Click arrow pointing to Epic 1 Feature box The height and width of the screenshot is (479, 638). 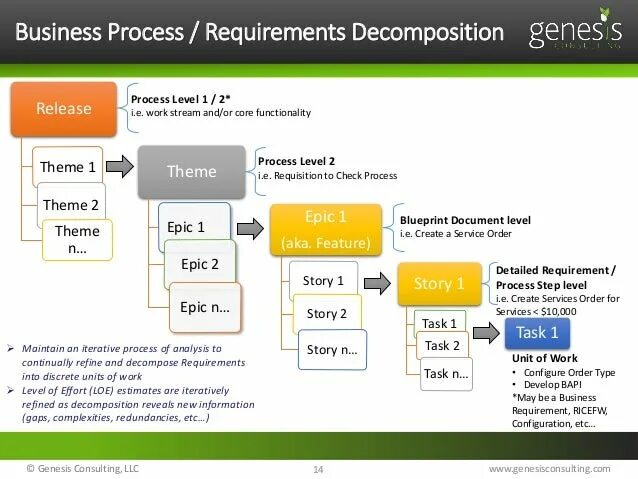tap(251, 229)
